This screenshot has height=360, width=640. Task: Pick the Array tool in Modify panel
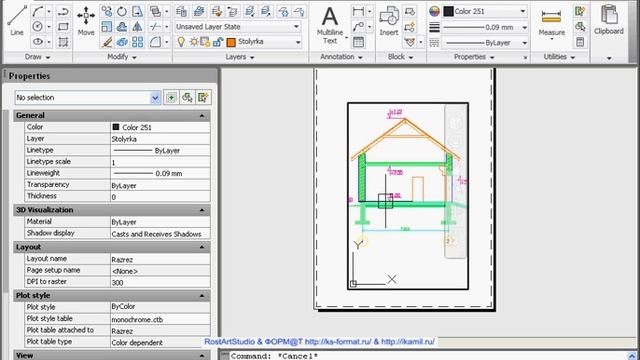138,42
